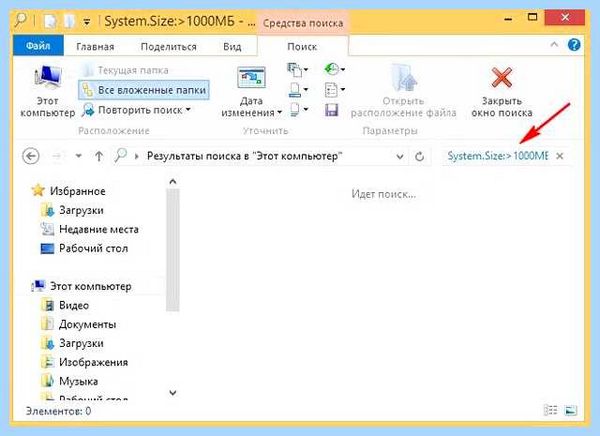This screenshot has height=436, width=600.
Task: Open Недавние места in the navigation pane
Action: click(x=99, y=229)
